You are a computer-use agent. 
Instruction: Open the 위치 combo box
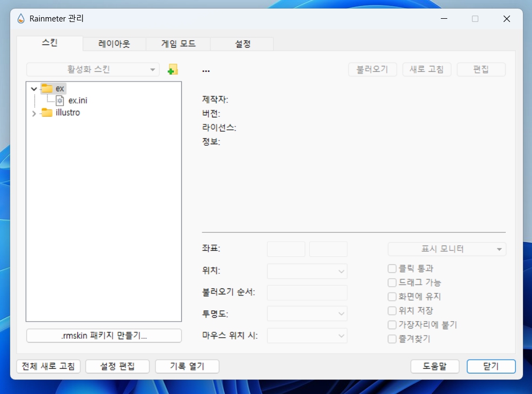pyautogui.click(x=307, y=271)
